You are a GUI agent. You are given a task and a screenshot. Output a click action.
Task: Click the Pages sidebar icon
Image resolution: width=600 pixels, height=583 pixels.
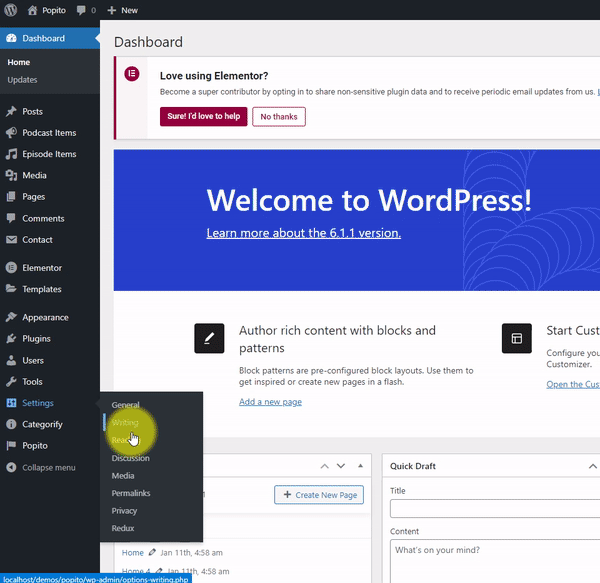click(11, 197)
